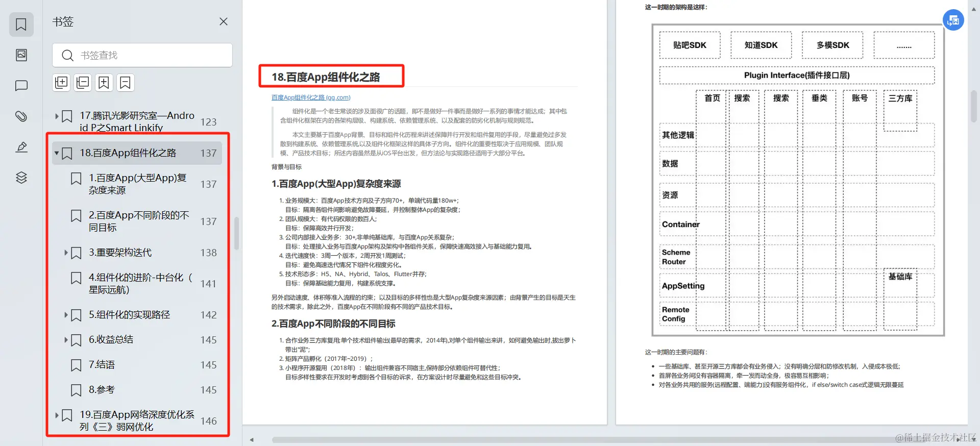Click bookmark icon beside 7.结语

pyautogui.click(x=76, y=365)
